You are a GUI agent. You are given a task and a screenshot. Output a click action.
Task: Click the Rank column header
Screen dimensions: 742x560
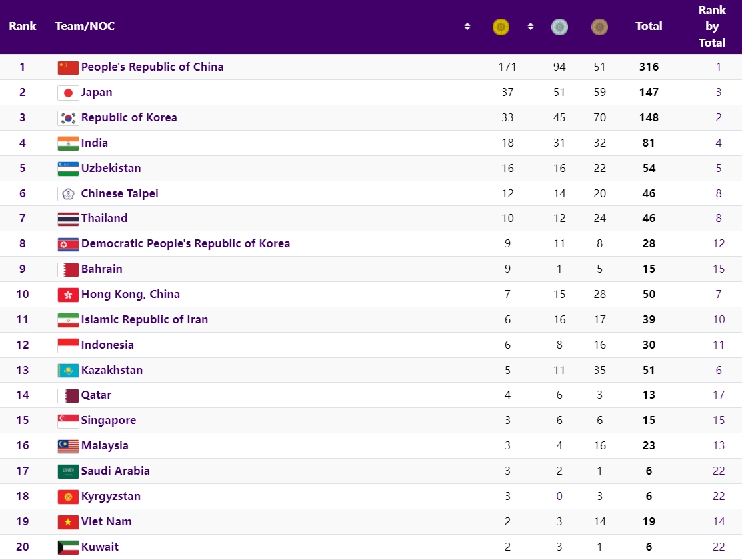pos(23,26)
